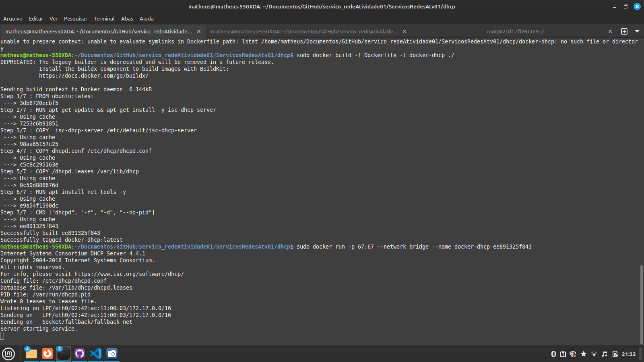
Task: Close the terminal window with blue X
Action: (637, 6)
